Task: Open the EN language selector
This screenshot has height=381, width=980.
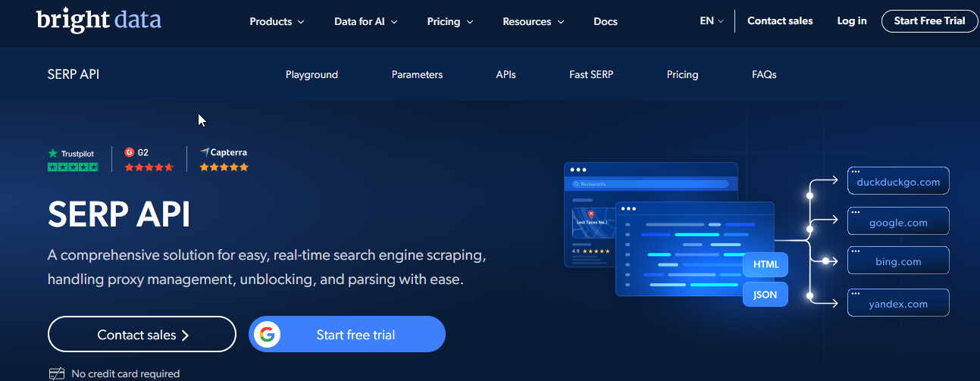Action: click(712, 21)
